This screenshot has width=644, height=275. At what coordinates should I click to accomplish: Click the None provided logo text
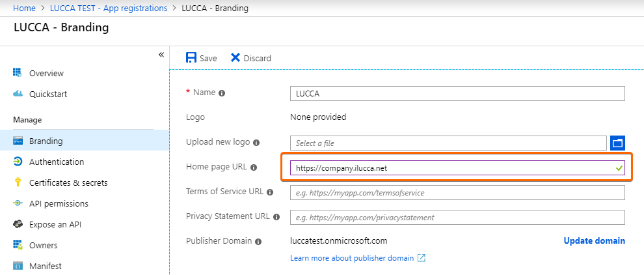point(318,117)
